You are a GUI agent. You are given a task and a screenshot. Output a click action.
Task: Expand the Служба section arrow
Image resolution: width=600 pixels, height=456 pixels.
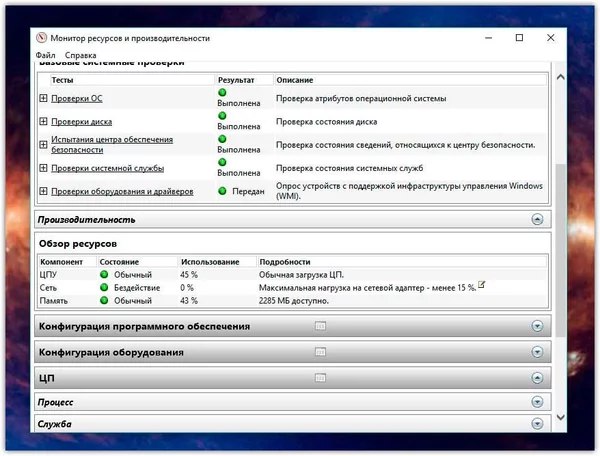pos(537,424)
